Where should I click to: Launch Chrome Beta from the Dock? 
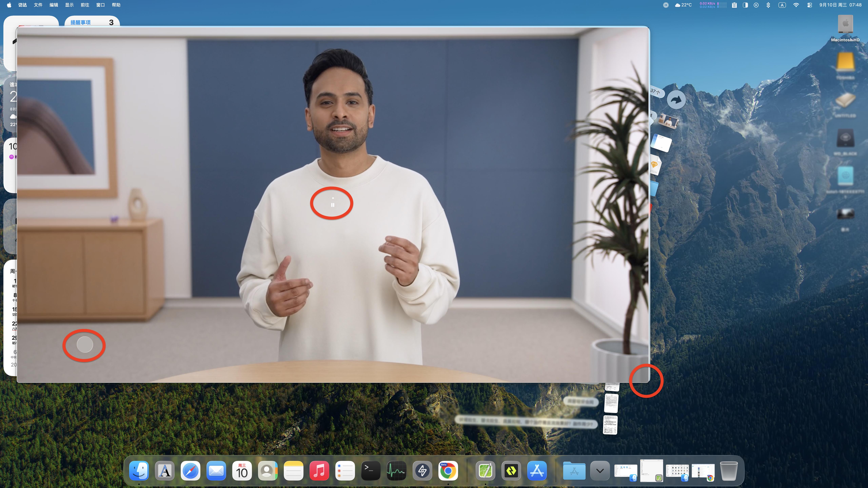448,471
